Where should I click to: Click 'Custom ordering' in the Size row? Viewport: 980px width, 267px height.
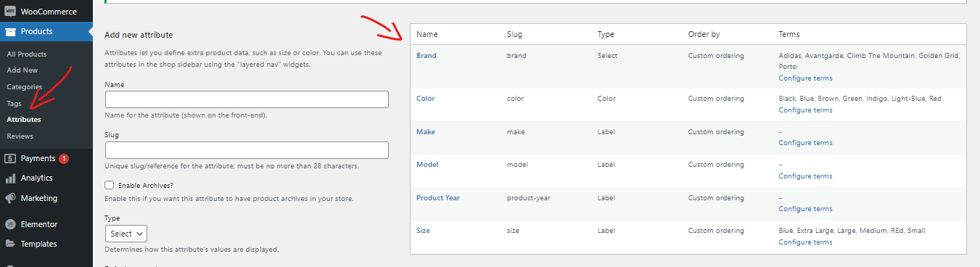(x=716, y=231)
